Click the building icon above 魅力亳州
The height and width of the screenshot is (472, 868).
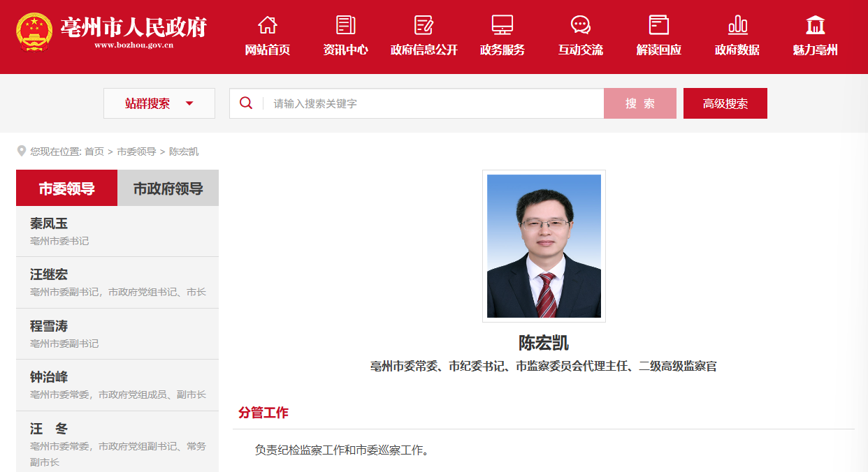[816, 25]
